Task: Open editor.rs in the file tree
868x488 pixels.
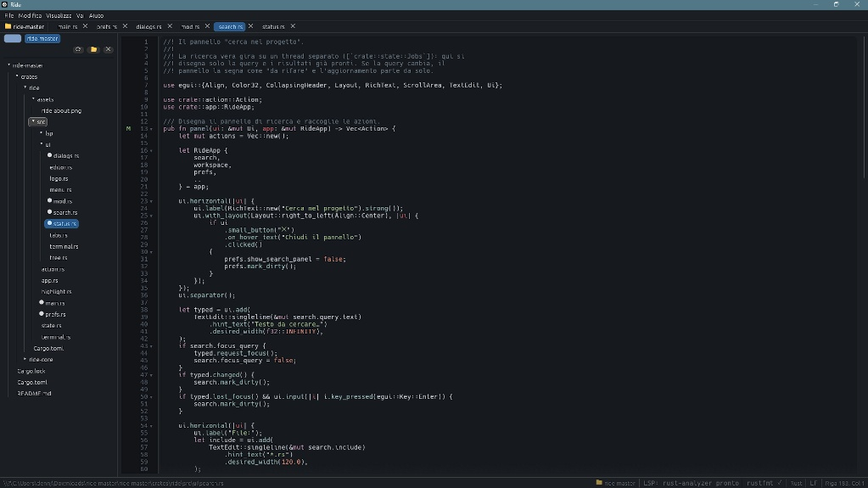Action: [x=61, y=167]
